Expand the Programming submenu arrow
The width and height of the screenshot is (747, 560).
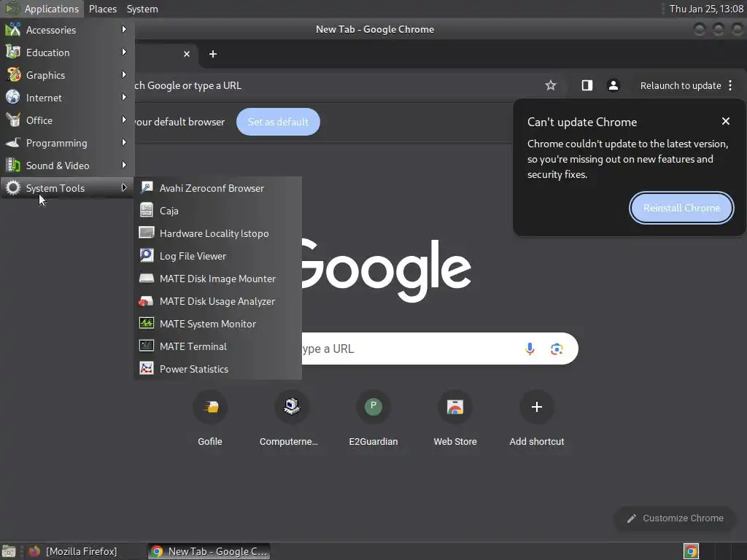pyautogui.click(x=124, y=142)
